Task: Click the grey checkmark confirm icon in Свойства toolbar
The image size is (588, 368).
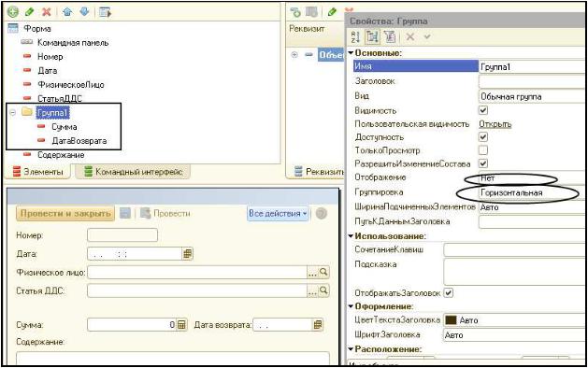Action: click(x=427, y=36)
